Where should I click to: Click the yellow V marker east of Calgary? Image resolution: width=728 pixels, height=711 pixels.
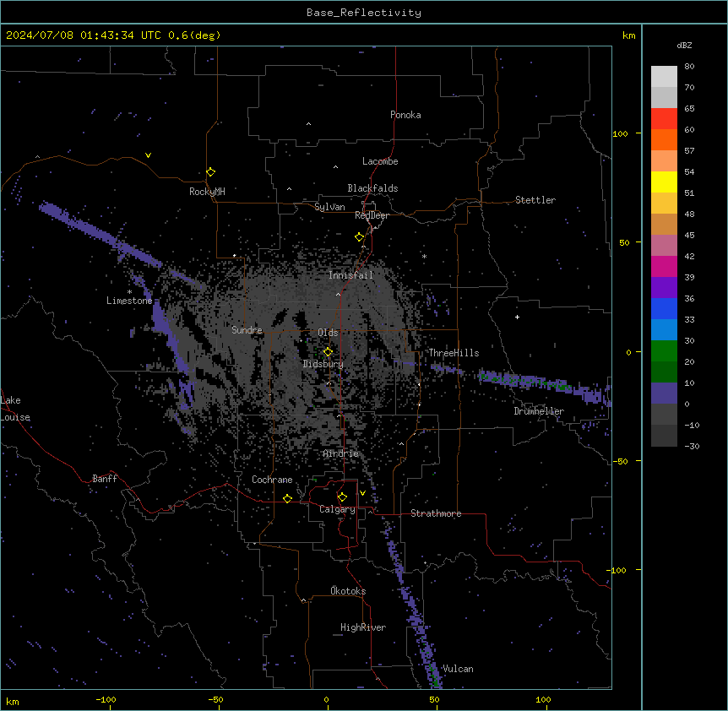pyautogui.click(x=362, y=493)
